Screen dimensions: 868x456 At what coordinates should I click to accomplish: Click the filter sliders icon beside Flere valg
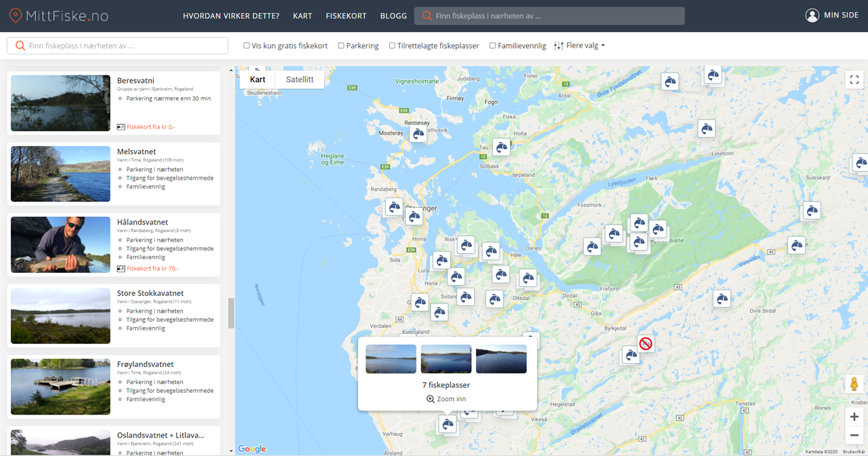pyautogui.click(x=559, y=45)
